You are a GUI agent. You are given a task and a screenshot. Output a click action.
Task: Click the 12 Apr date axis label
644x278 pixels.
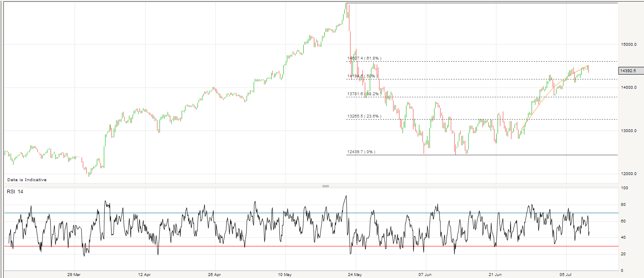click(x=144, y=275)
